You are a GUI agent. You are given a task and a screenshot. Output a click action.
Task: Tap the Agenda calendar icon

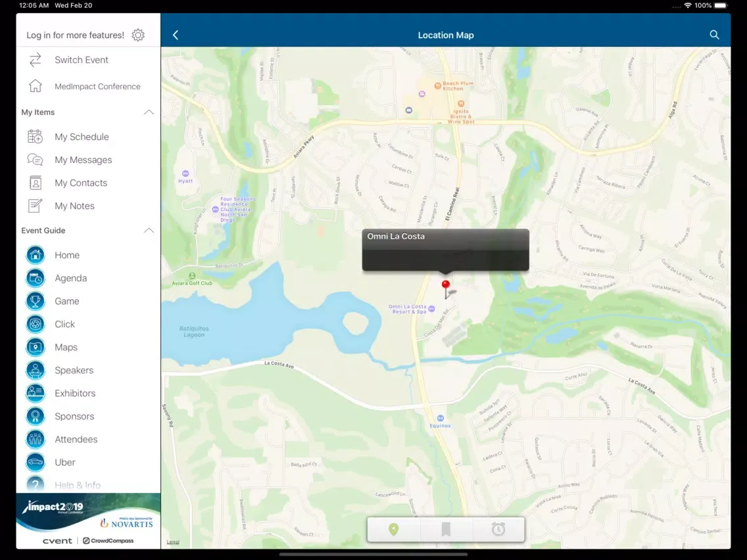(36, 278)
